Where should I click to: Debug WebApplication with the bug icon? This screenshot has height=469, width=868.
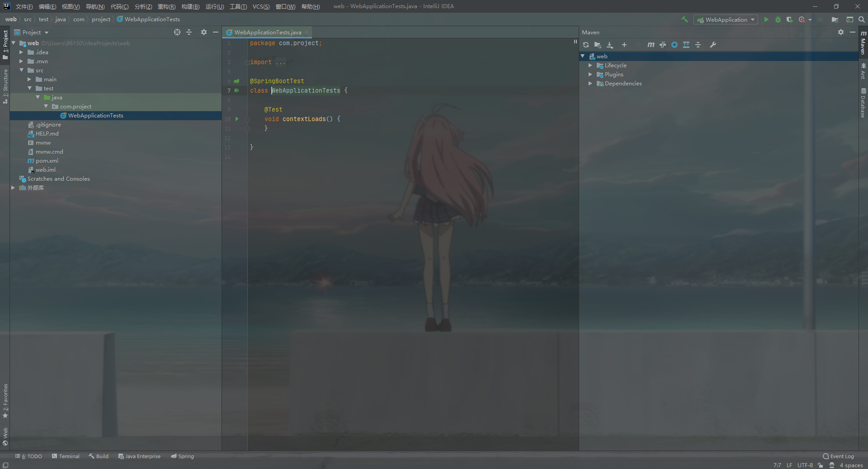778,19
